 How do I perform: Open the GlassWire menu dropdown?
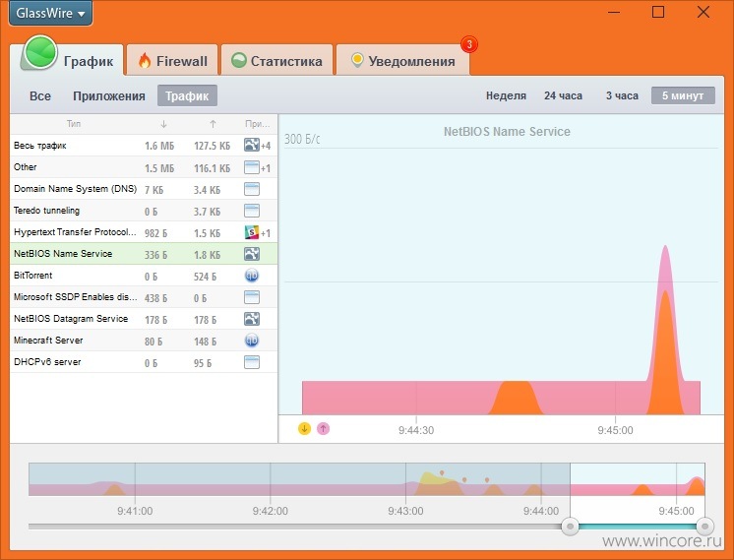50,13
